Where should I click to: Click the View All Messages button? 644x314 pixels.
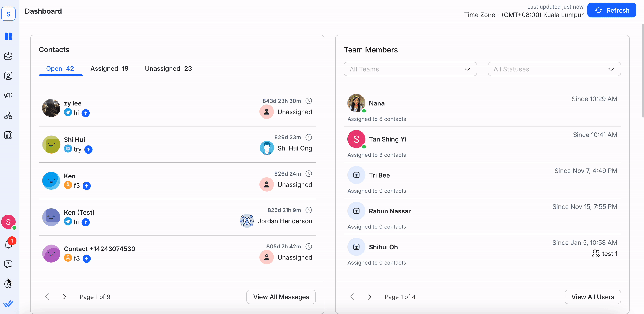click(x=281, y=297)
